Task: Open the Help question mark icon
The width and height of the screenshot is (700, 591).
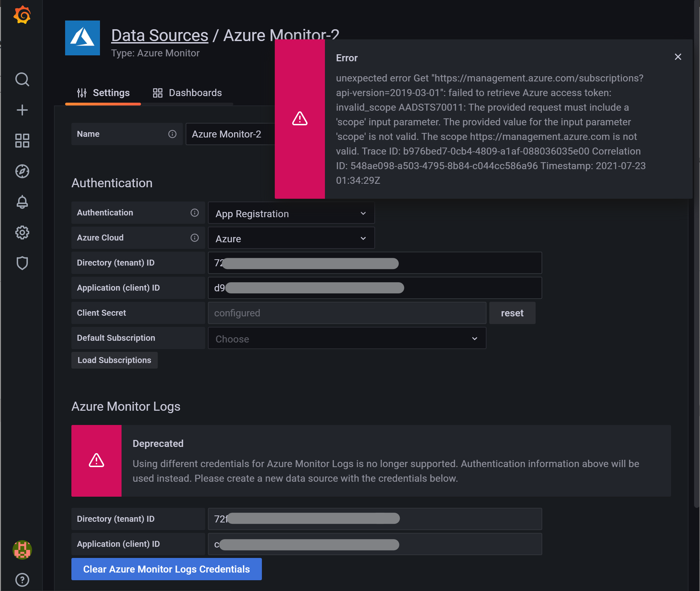Action: (x=22, y=580)
